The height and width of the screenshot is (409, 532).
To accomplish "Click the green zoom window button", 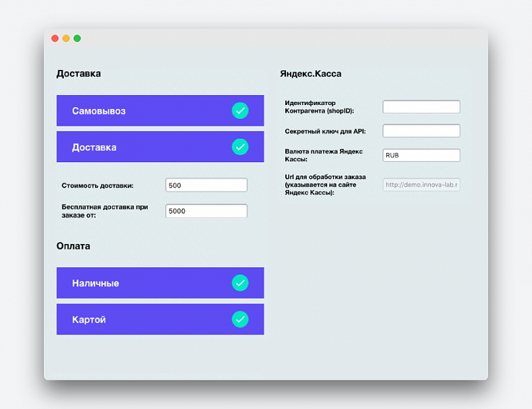I will point(76,39).
